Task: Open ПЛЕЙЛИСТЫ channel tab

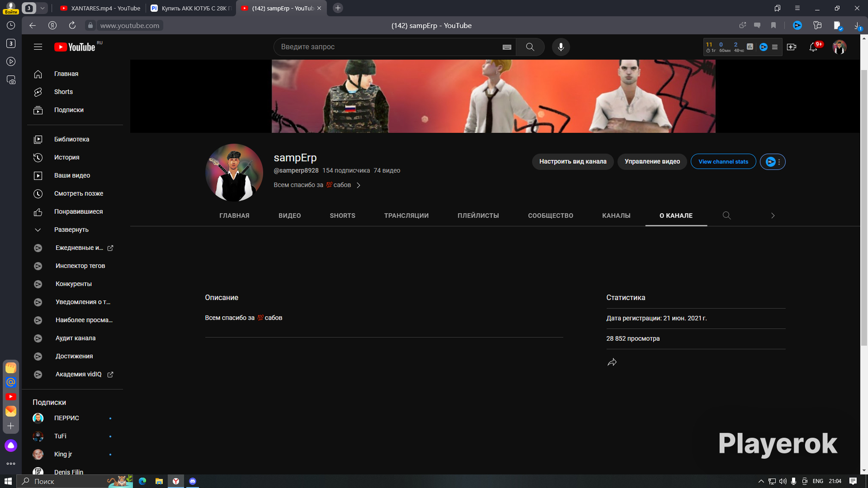Action: pos(478,215)
